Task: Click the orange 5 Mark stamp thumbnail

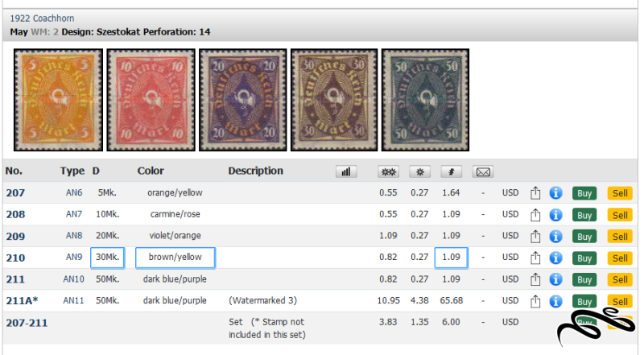Action: 58,100
